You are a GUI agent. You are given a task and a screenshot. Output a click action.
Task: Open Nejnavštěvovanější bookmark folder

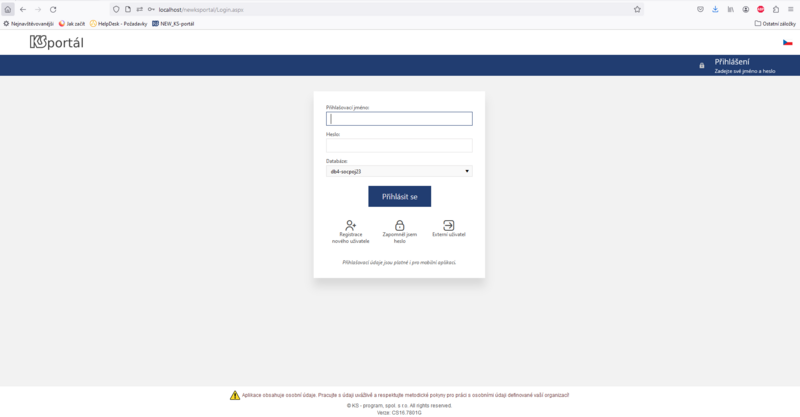coord(29,23)
